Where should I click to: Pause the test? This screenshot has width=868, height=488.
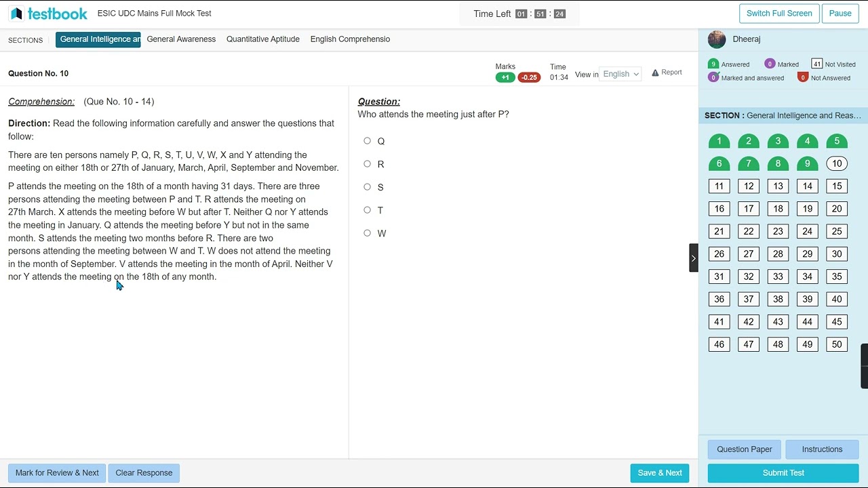[x=840, y=14]
